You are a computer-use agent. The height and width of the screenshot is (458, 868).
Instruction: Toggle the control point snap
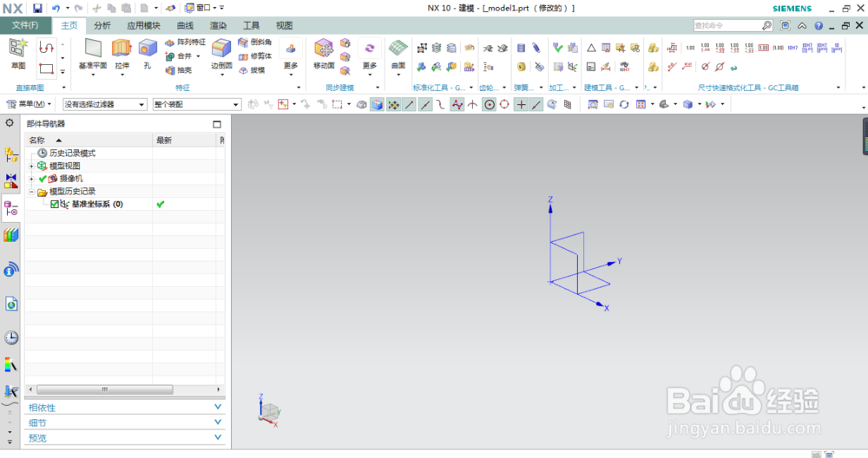pos(457,105)
